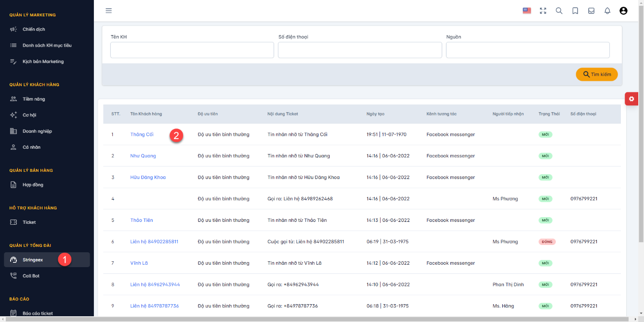Click date 19:51 | 11-07-1970

pos(386,134)
